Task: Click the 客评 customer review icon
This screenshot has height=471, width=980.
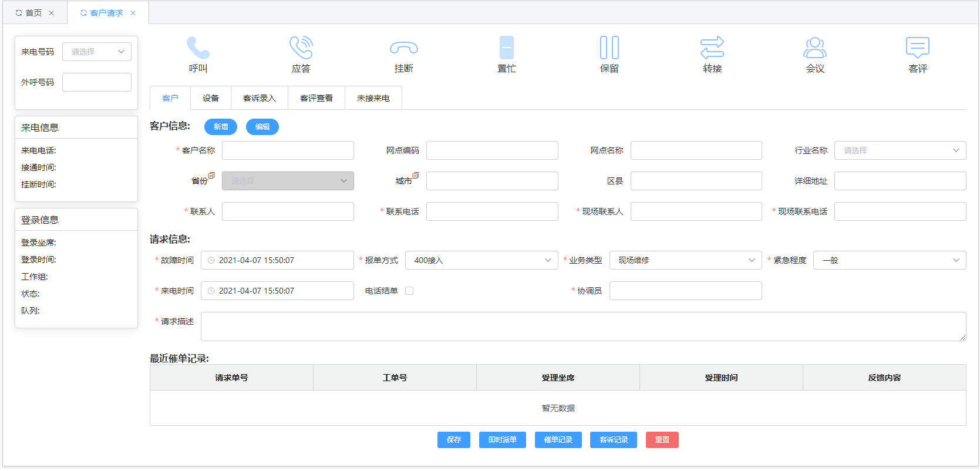Action: (917, 48)
